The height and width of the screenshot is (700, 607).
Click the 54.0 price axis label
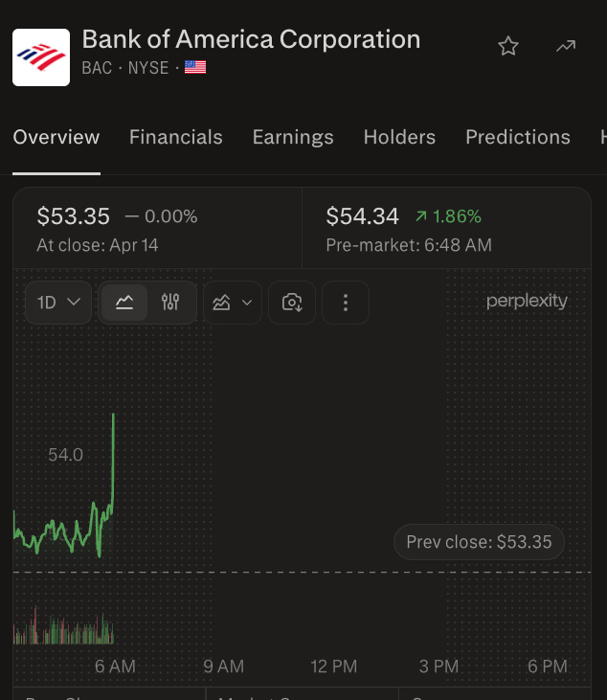point(66,455)
